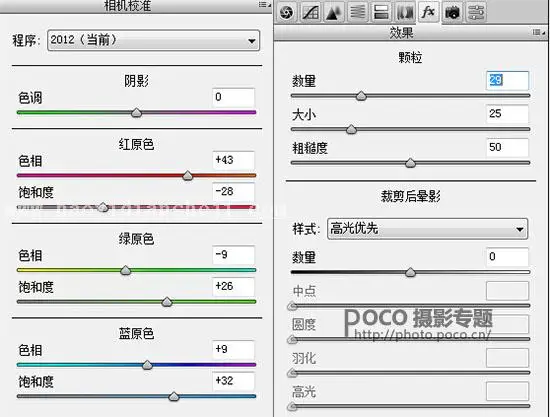Open the Lens Corrections panel icon

(x=405, y=12)
